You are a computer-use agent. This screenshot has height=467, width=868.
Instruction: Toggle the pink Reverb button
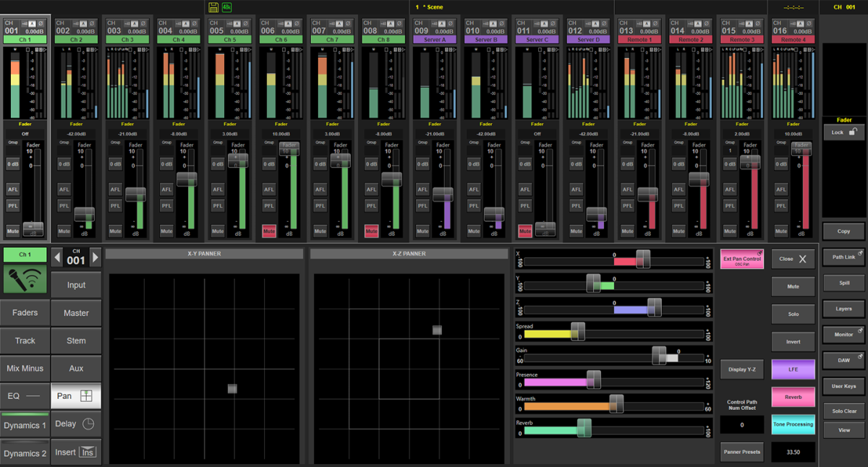coord(793,397)
